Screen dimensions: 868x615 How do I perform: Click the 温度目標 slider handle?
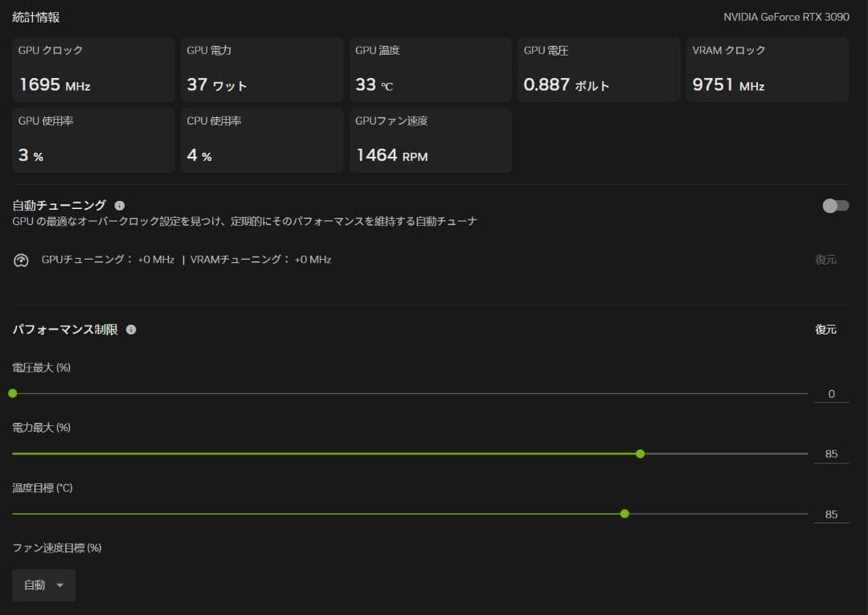point(624,514)
